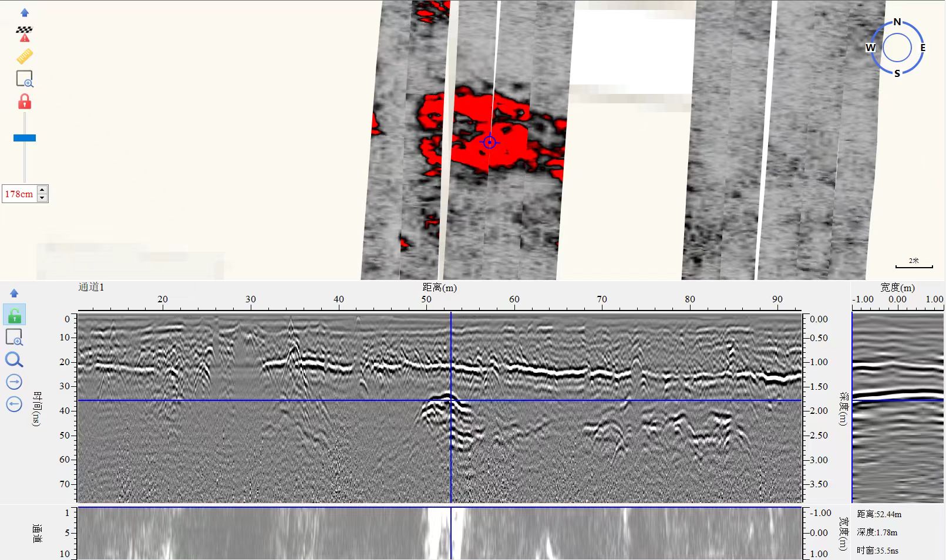Decrease the 178cm depth using the down stepper

[42, 198]
